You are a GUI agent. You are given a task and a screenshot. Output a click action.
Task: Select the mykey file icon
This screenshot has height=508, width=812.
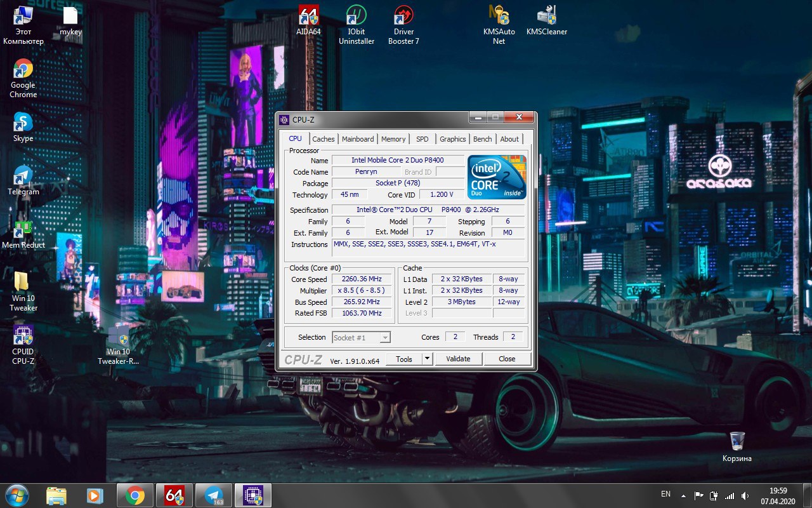(x=70, y=20)
